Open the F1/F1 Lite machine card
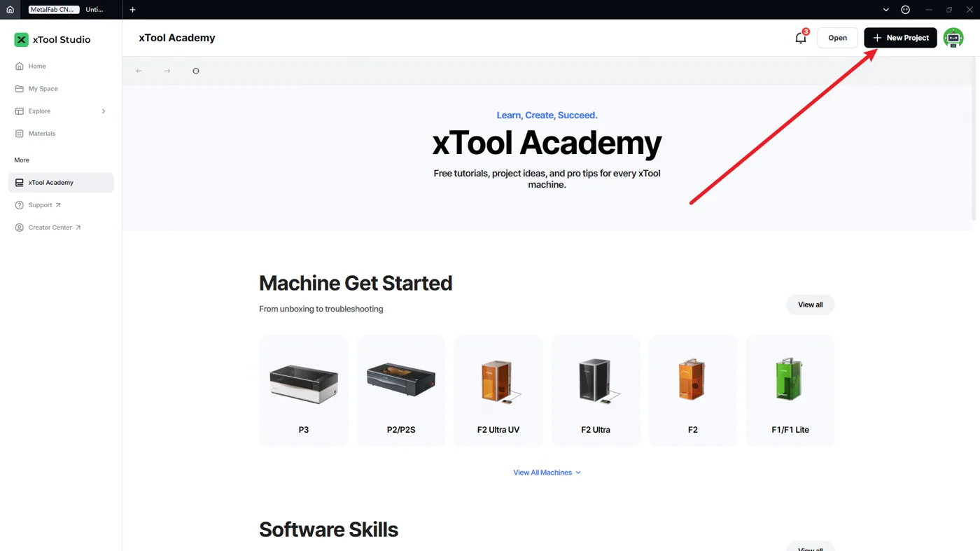 pos(790,391)
